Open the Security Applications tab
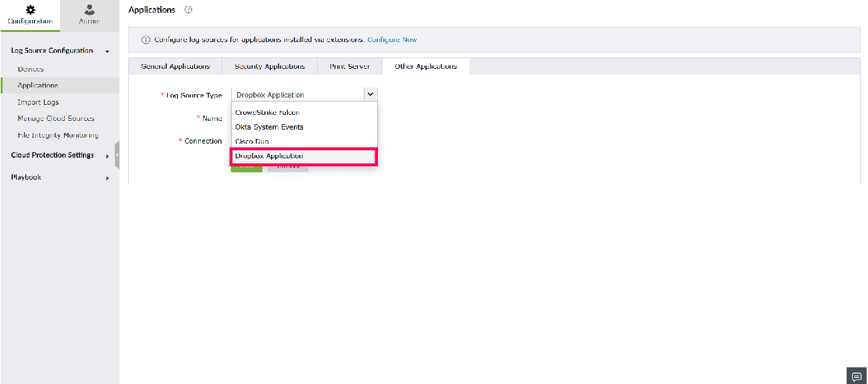 point(270,67)
